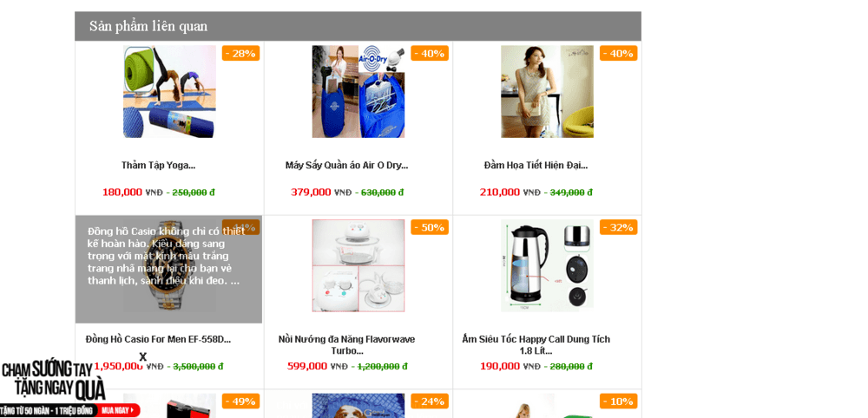Close the promo banner with the X
Viewport: 868px width, 418px height.
pyautogui.click(x=143, y=356)
